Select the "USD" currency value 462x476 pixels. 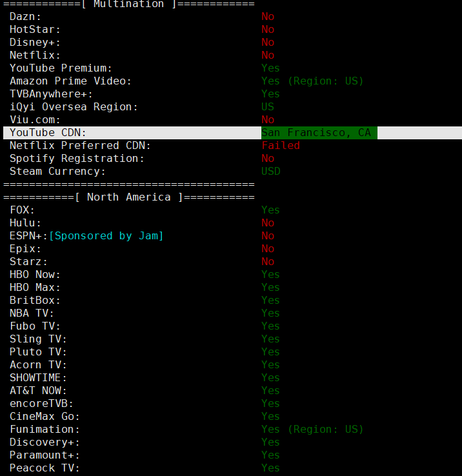(270, 171)
